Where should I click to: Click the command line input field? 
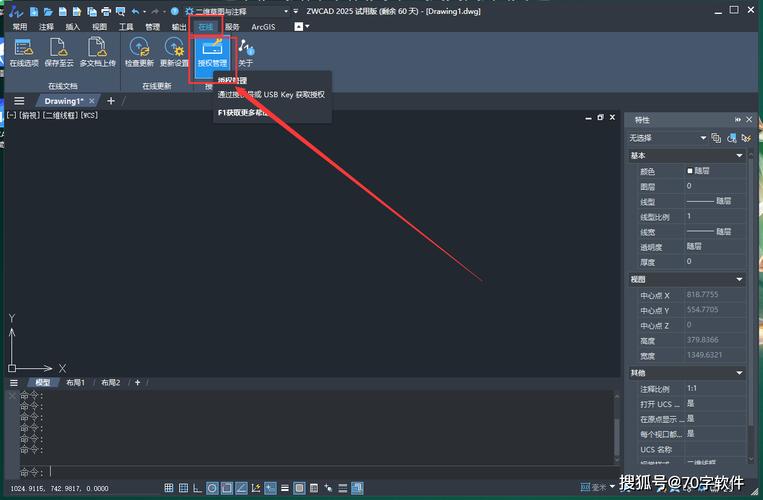pyautogui.click(x=300, y=471)
